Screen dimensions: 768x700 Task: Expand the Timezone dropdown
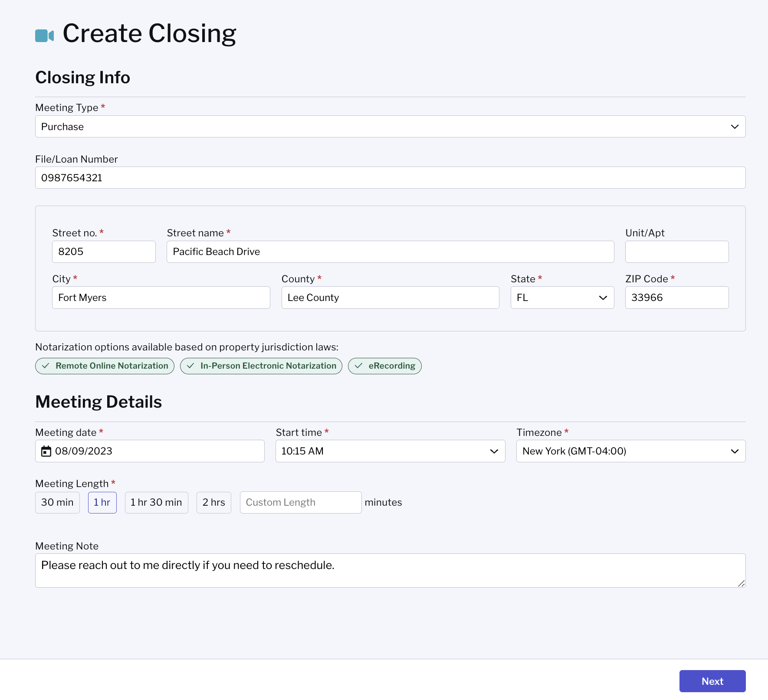point(630,451)
